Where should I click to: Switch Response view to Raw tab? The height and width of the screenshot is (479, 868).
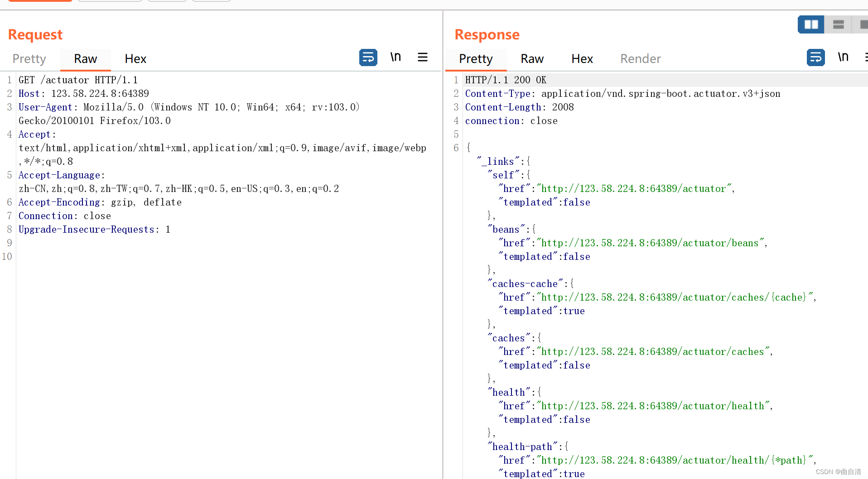(532, 59)
